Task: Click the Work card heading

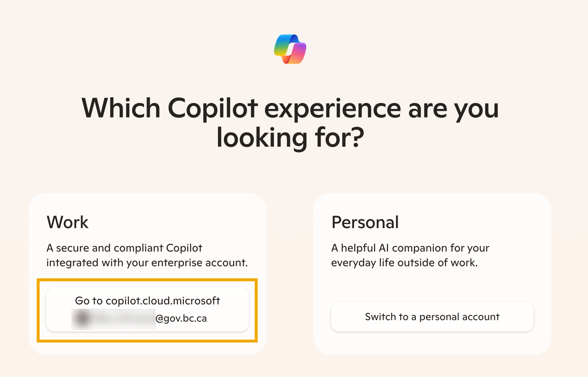Action: pos(68,222)
